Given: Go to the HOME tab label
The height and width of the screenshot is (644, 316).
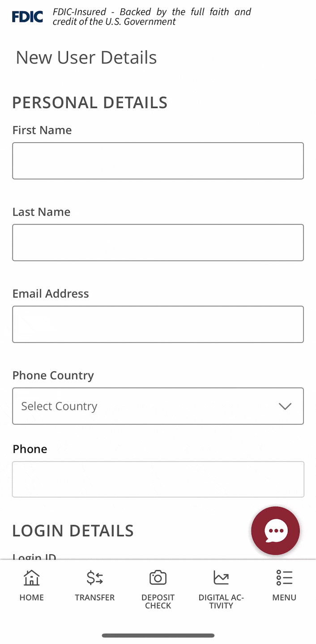Looking at the screenshot, I should [31, 597].
